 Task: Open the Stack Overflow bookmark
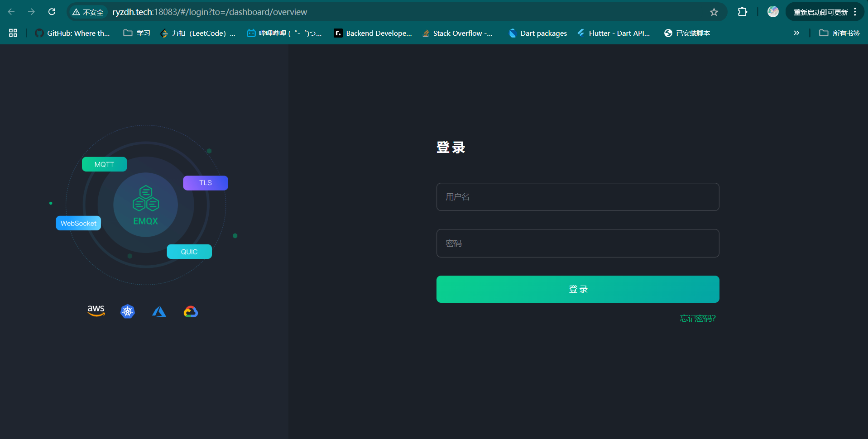click(457, 33)
